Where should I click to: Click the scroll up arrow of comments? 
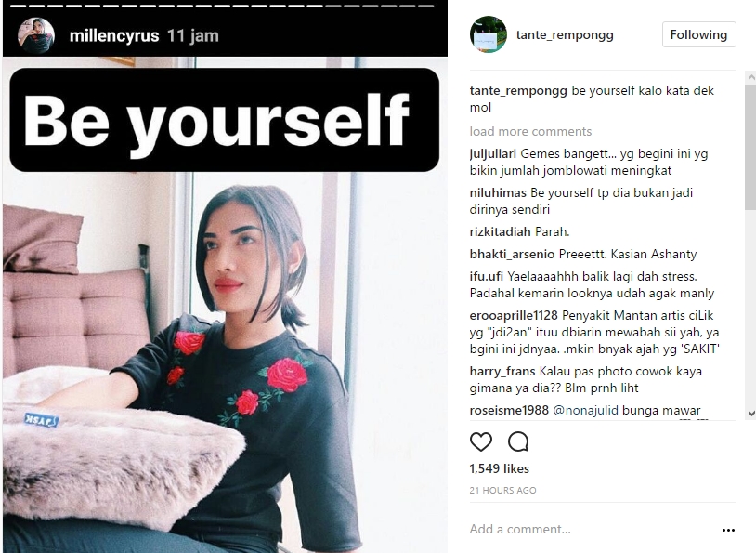[x=750, y=77]
